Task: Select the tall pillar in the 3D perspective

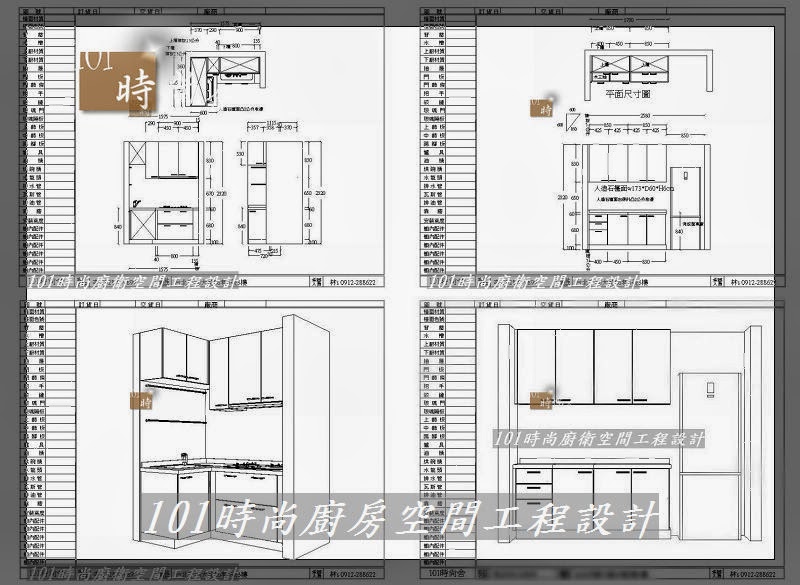Action: (x=306, y=436)
